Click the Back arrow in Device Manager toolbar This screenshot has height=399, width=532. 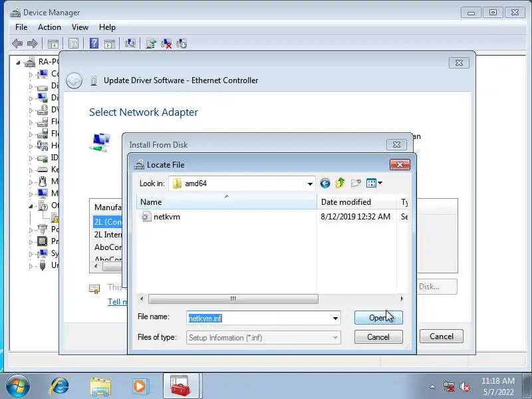point(17,43)
